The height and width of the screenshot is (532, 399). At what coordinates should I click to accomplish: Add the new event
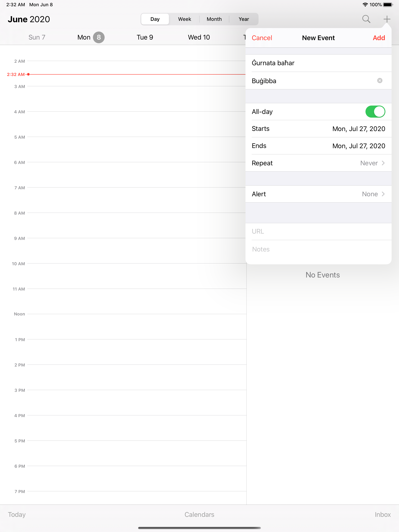[x=379, y=38]
